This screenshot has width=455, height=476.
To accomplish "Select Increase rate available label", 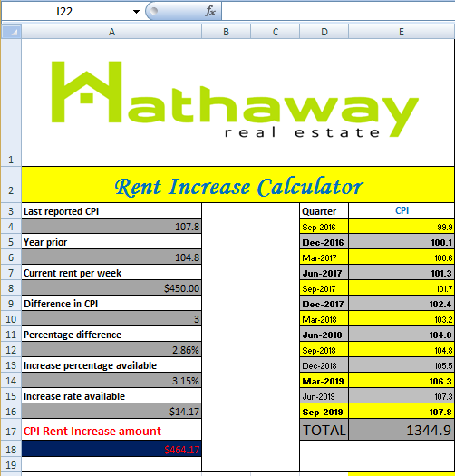I will [x=111, y=396].
